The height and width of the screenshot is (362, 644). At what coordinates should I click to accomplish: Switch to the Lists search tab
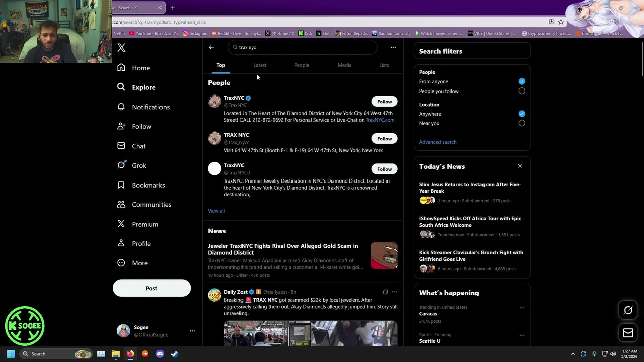pos(384,65)
